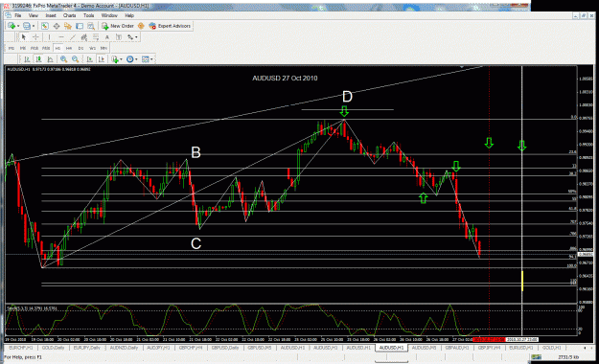Open the Help menu
The width and height of the screenshot is (599, 364).
[x=129, y=15]
